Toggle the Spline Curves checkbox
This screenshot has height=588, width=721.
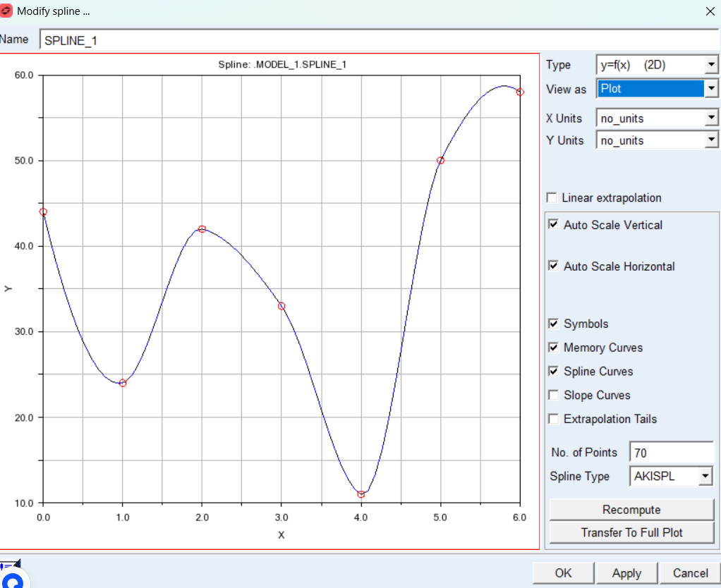[554, 371]
